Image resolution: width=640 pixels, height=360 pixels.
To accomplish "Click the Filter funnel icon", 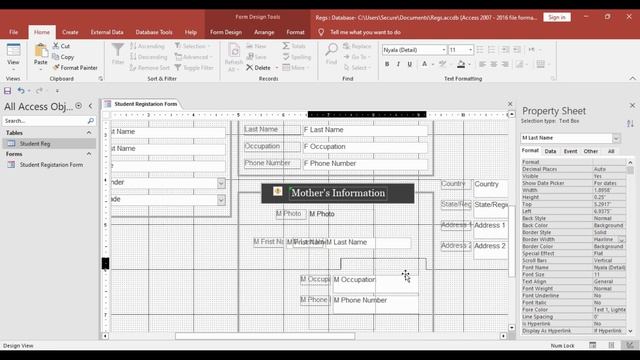I will pyautogui.click(x=118, y=50).
